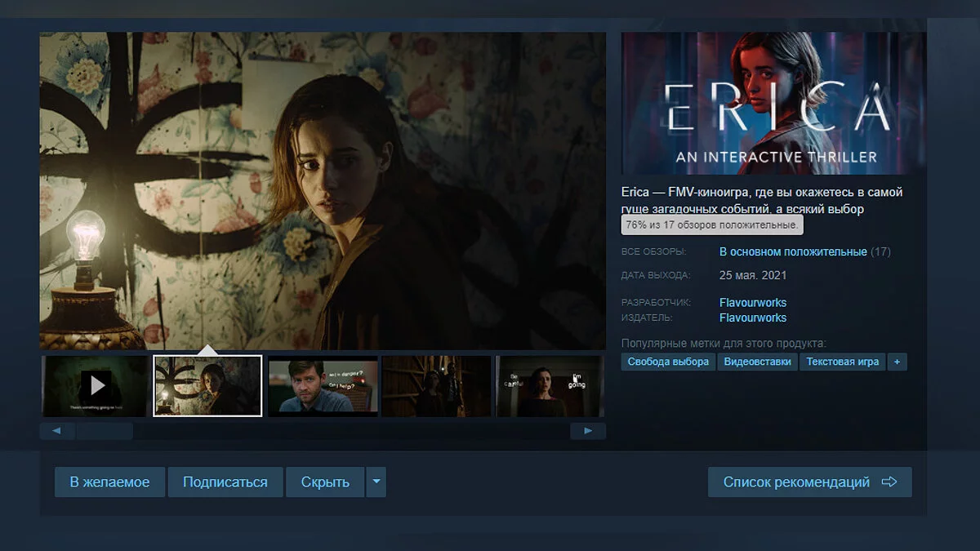Click the left arrow of thumbnail strip
Screen dimensions: 980x551
[56, 431]
